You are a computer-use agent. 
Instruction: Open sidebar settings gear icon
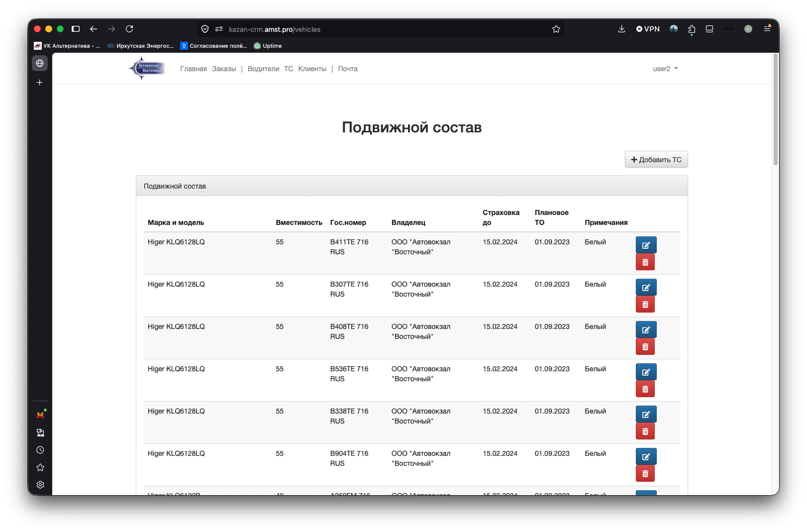(40, 485)
